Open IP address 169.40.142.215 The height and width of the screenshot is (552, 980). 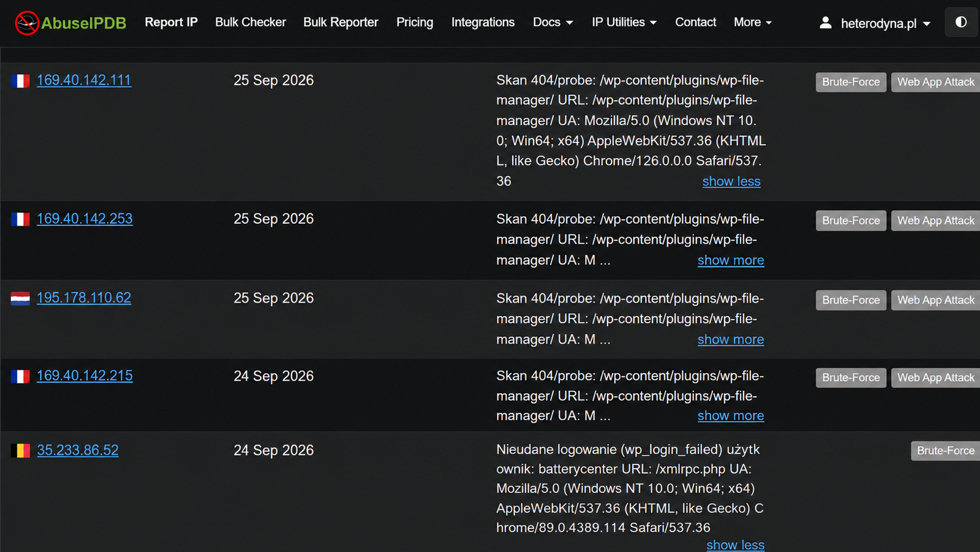tap(85, 376)
